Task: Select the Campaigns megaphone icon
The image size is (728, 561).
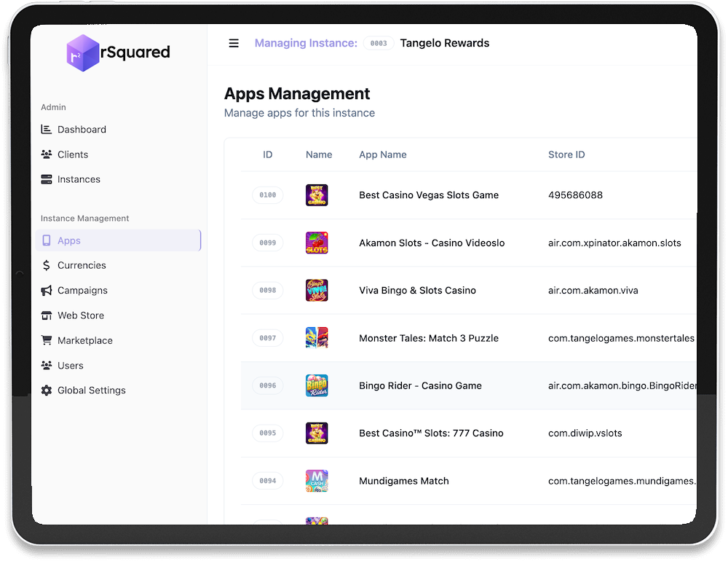Action: pos(45,290)
